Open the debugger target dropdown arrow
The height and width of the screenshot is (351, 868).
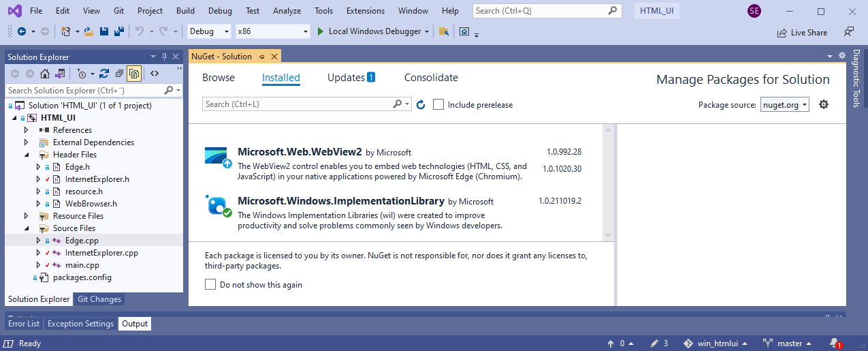pyautogui.click(x=427, y=31)
